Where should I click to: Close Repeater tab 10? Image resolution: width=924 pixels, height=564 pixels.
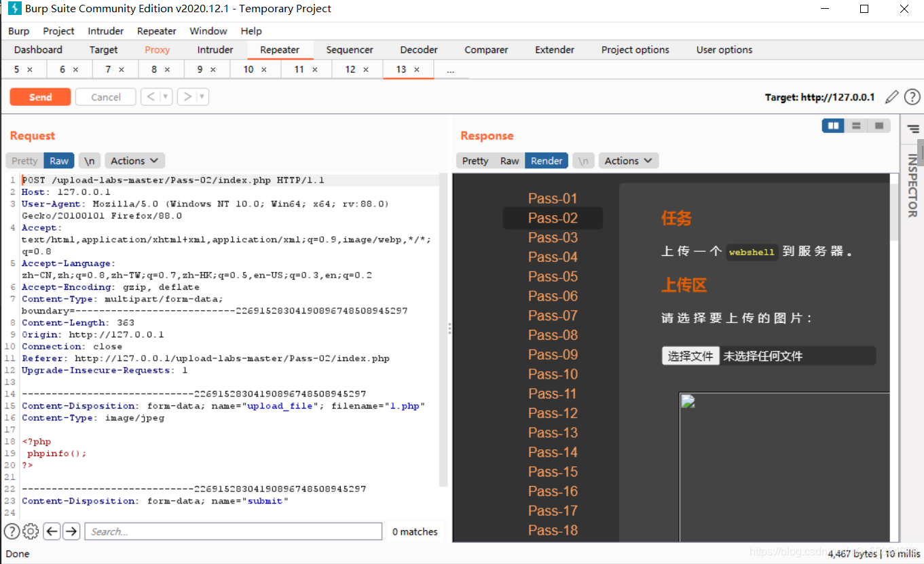pos(264,70)
